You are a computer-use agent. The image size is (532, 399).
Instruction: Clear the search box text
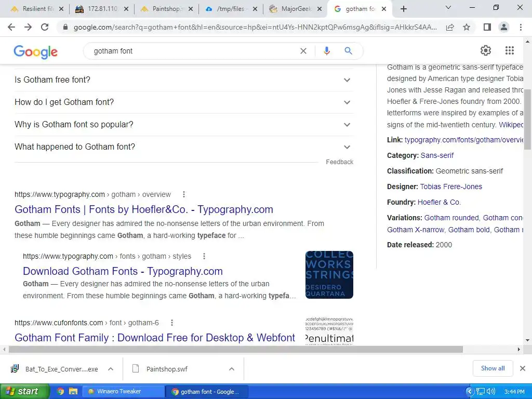(x=303, y=51)
